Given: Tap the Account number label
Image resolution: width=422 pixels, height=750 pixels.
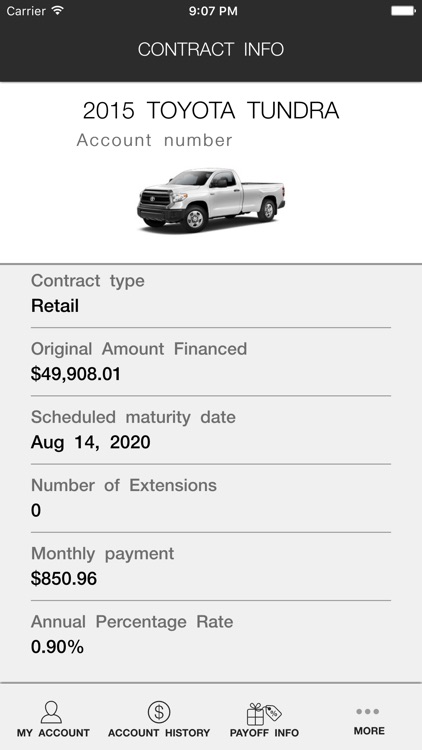Looking at the screenshot, I should [x=155, y=140].
